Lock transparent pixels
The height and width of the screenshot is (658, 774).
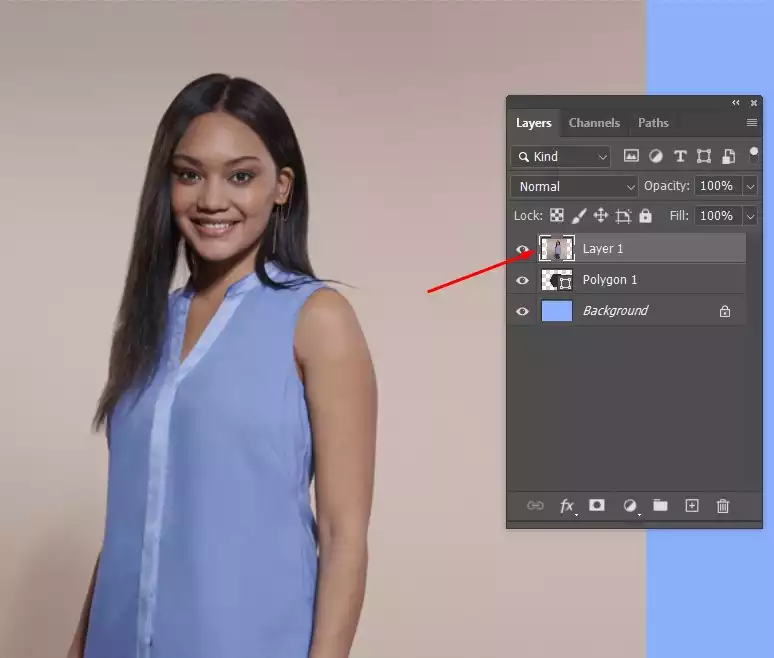tap(557, 215)
